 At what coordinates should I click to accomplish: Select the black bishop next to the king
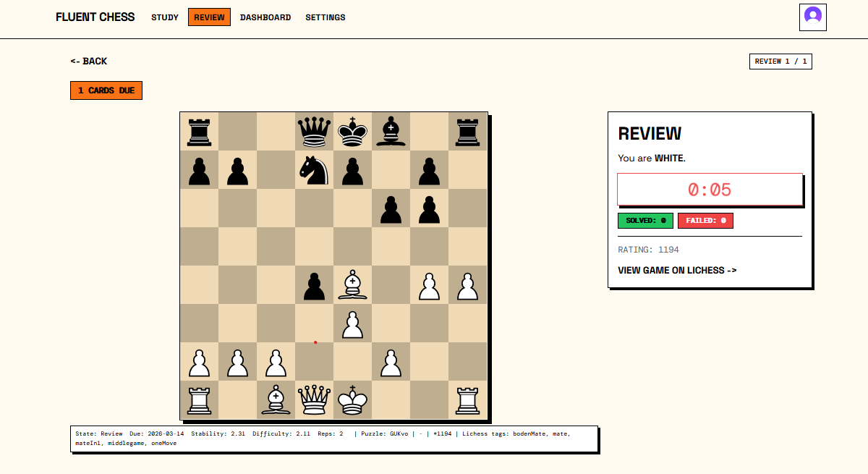pos(391,131)
